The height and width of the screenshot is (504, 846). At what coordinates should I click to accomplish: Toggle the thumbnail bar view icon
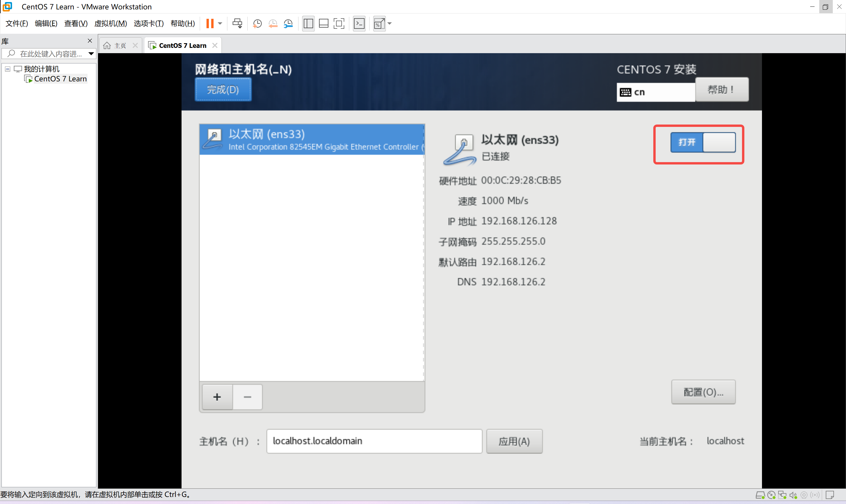coord(323,23)
